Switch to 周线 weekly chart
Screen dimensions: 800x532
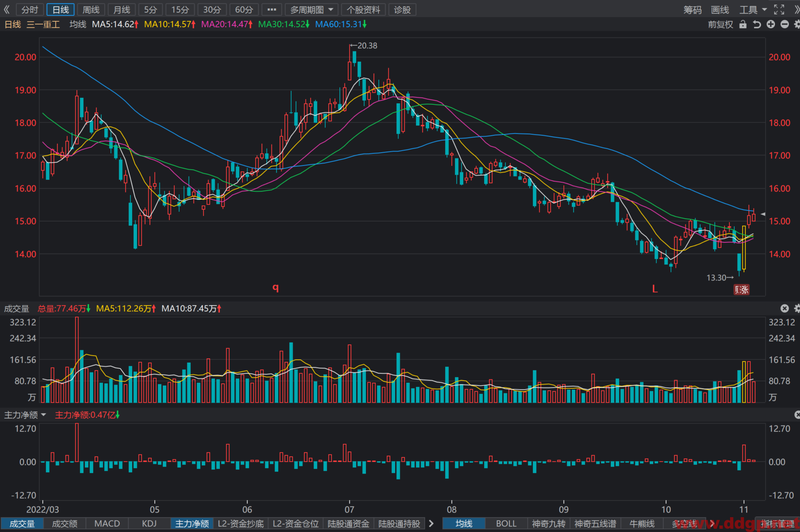[x=91, y=10]
